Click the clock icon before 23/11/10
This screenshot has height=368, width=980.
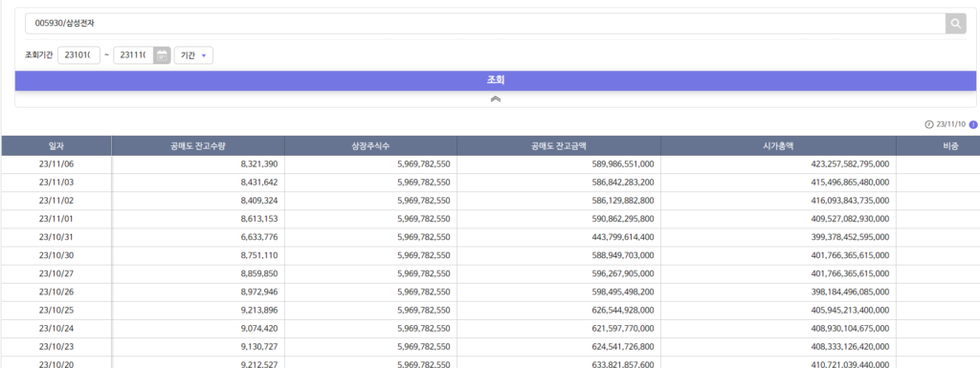click(x=928, y=125)
